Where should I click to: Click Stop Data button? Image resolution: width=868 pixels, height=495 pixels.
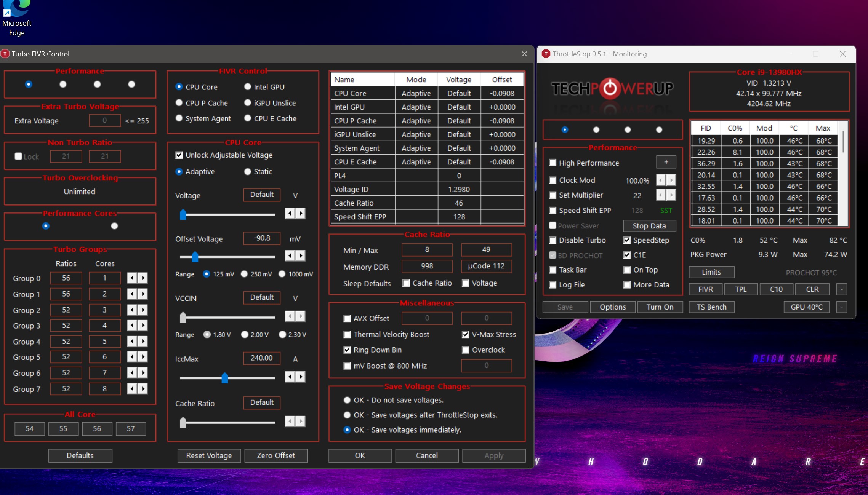click(x=649, y=226)
